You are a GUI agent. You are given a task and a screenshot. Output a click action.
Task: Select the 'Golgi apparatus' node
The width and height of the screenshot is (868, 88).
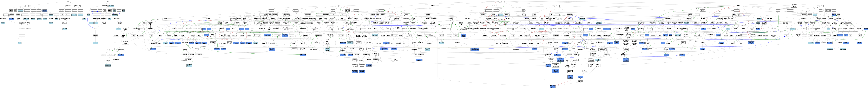point(91,23)
